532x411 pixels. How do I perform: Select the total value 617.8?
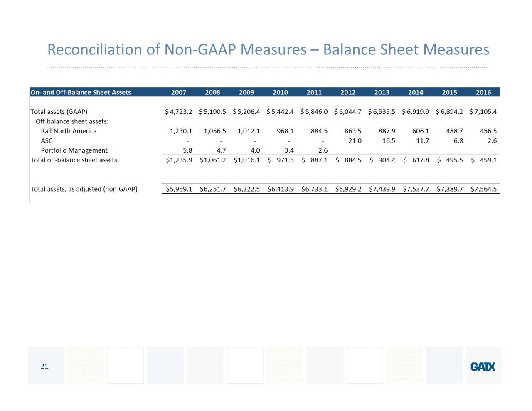pos(421,160)
